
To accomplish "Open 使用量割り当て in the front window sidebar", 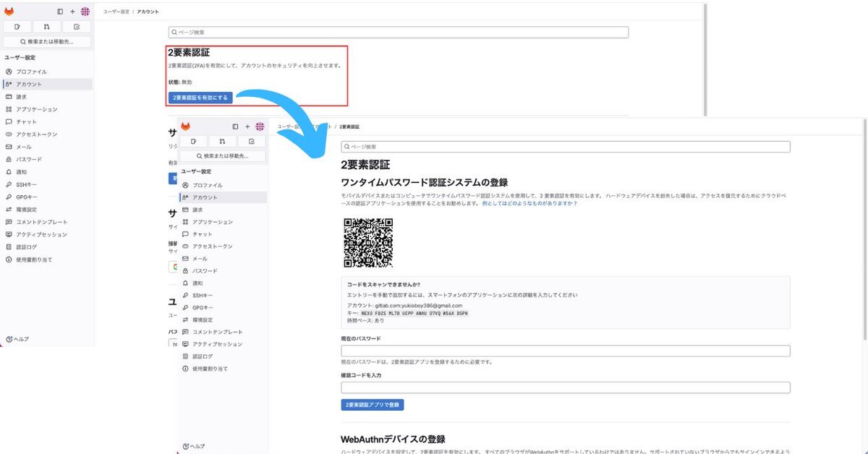I will pos(224,369).
